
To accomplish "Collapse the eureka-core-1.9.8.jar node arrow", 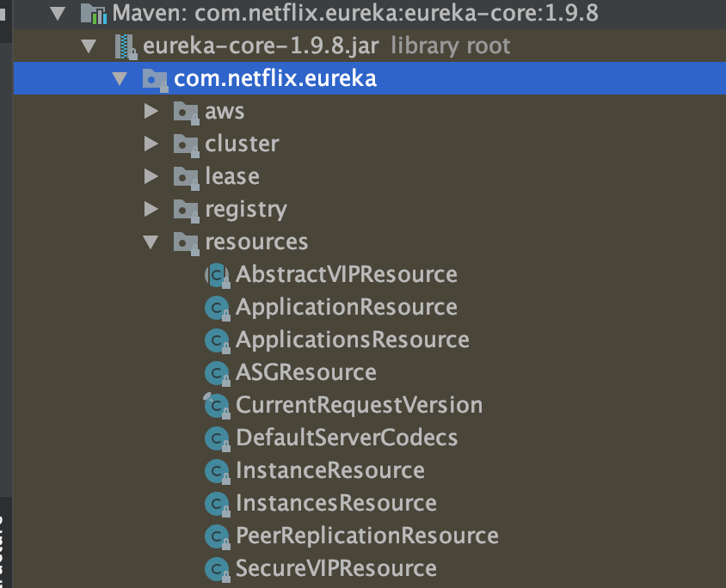I will click(x=89, y=46).
